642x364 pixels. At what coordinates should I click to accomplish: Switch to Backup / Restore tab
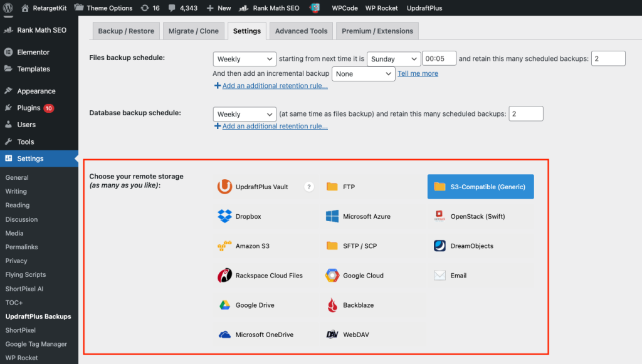(x=126, y=31)
